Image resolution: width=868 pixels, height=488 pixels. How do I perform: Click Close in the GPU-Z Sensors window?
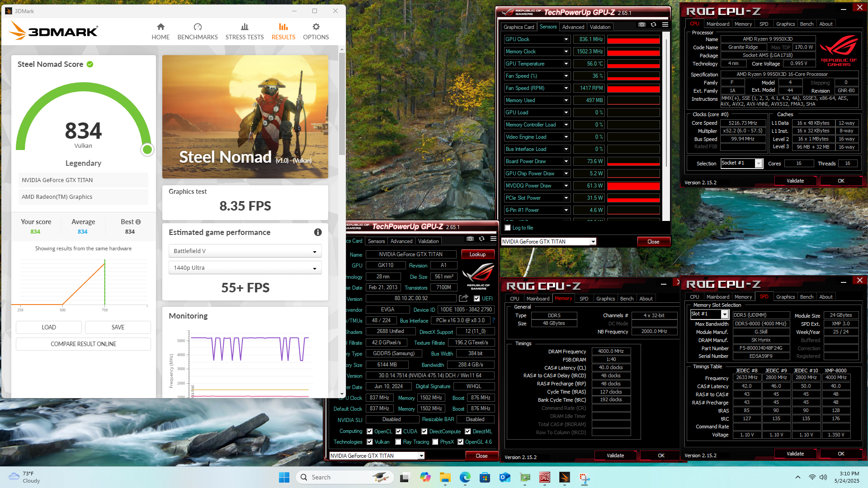coord(653,242)
